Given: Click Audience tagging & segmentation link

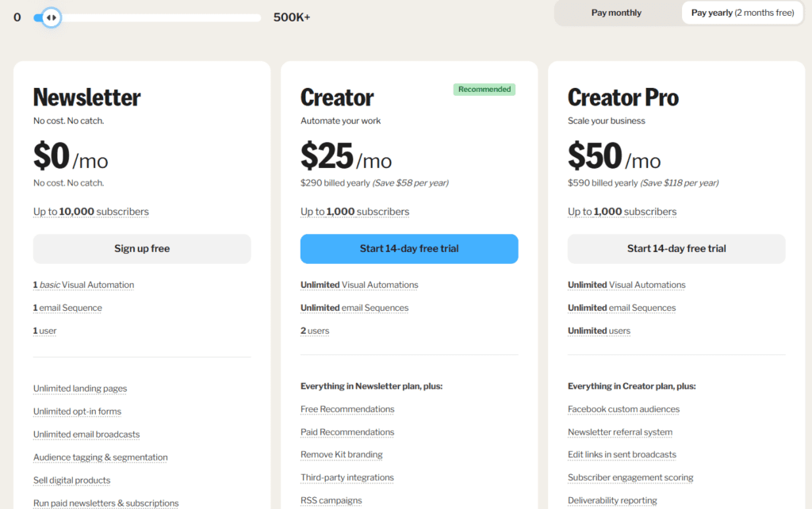Looking at the screenshot, I should (x=101, y=457).
